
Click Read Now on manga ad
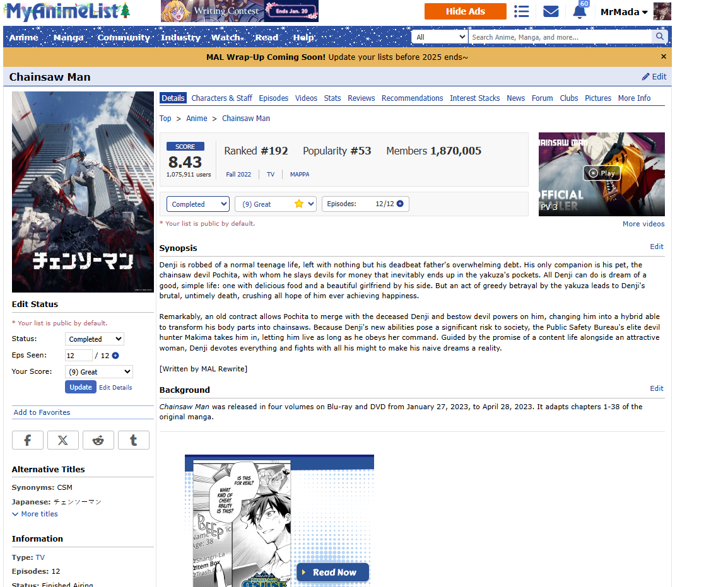333,572
